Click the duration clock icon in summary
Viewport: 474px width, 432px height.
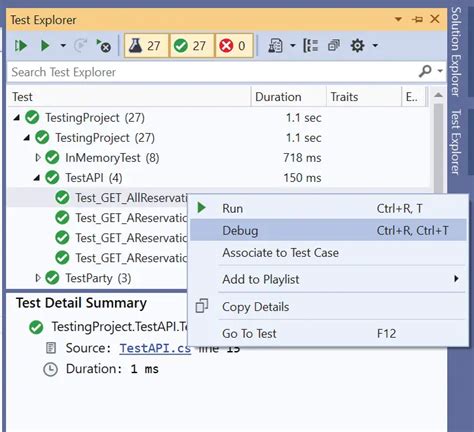click(51, 369)
